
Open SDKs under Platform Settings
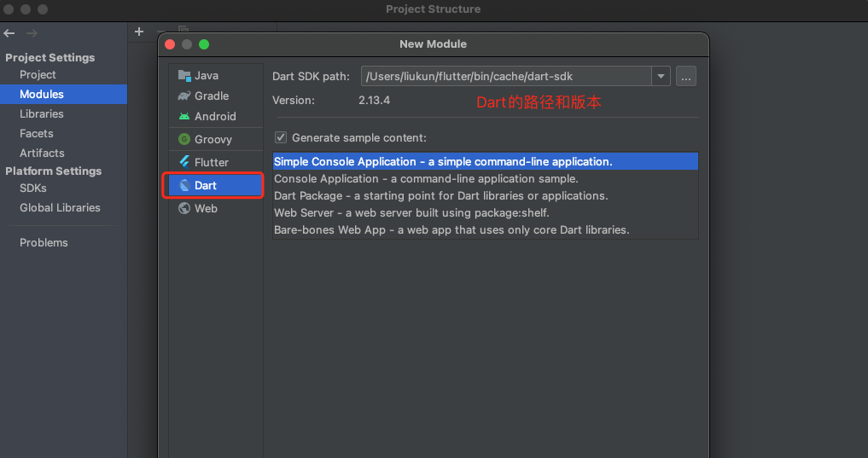tap(33, 188)
